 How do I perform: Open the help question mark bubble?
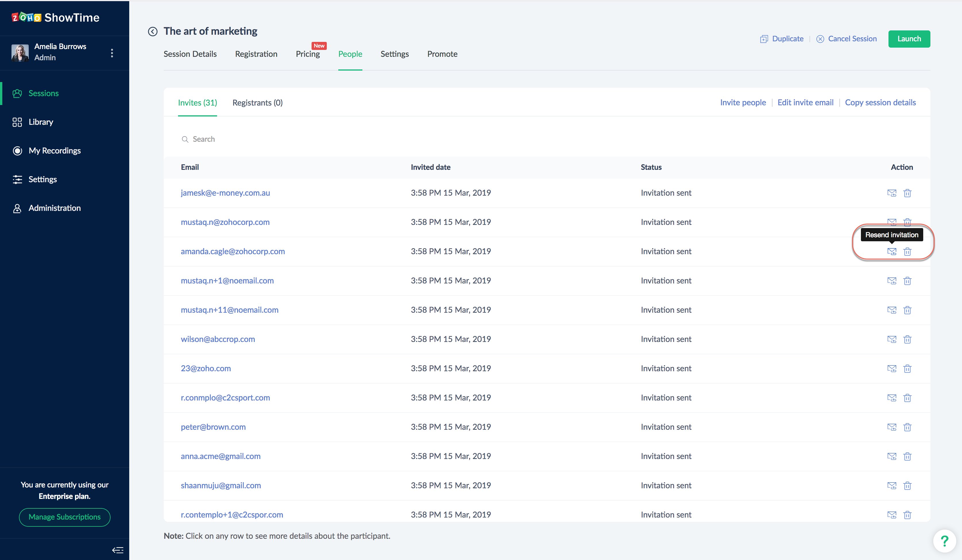pos(944,540)
